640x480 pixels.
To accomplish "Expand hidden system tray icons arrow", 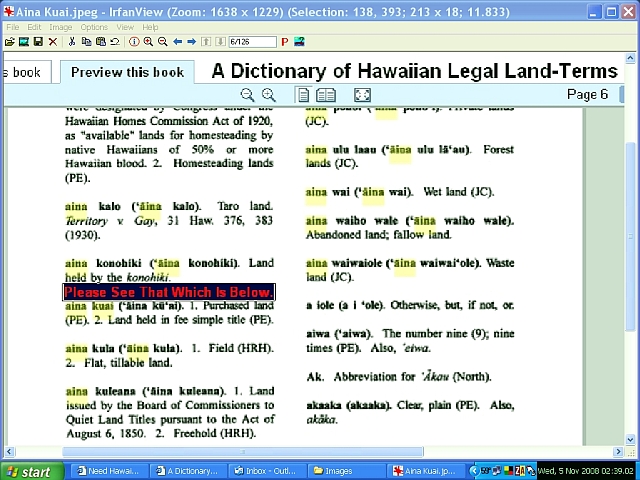I will (474, 471).
